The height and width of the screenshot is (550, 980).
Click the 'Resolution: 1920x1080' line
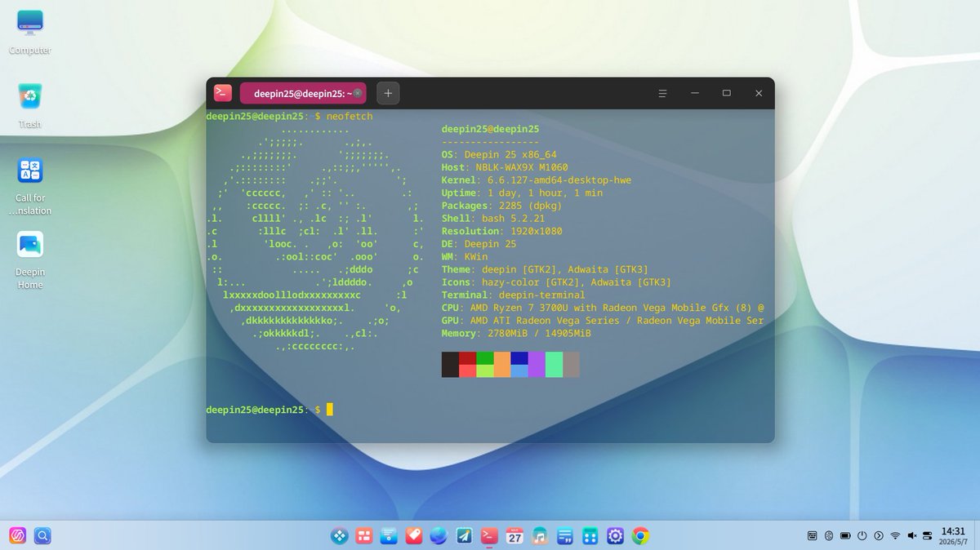pyautogui.click(x=502, y=231)
